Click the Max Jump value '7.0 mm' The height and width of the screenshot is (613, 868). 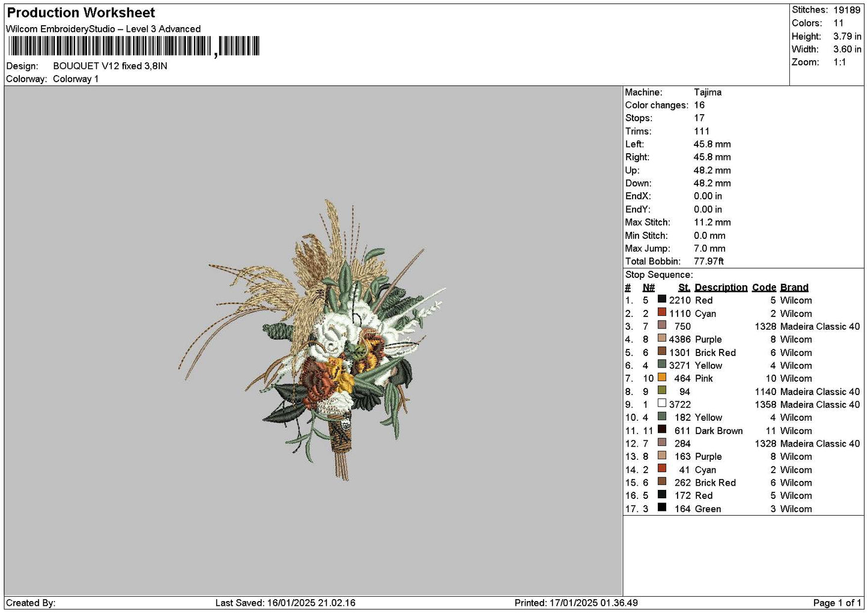point(709,249)
